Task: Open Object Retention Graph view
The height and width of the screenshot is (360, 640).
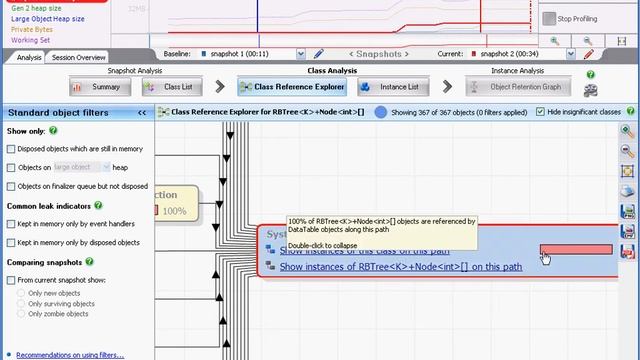Action: (518, 87)
